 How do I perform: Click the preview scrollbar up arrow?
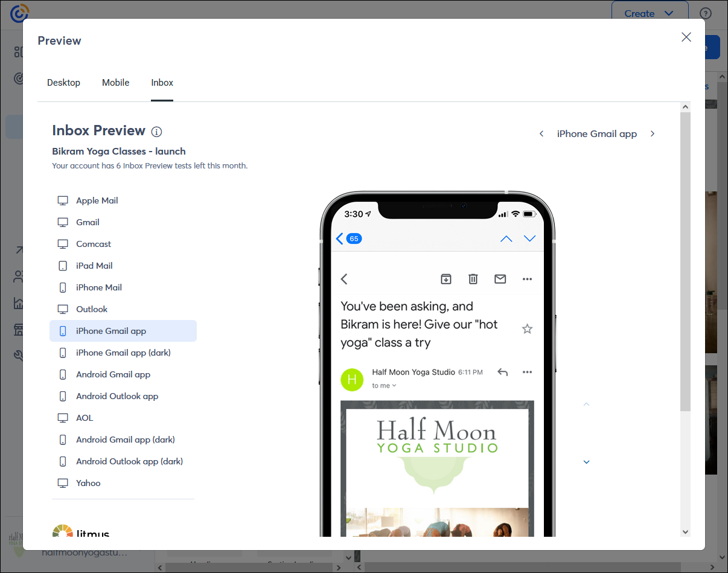[685, 107]
